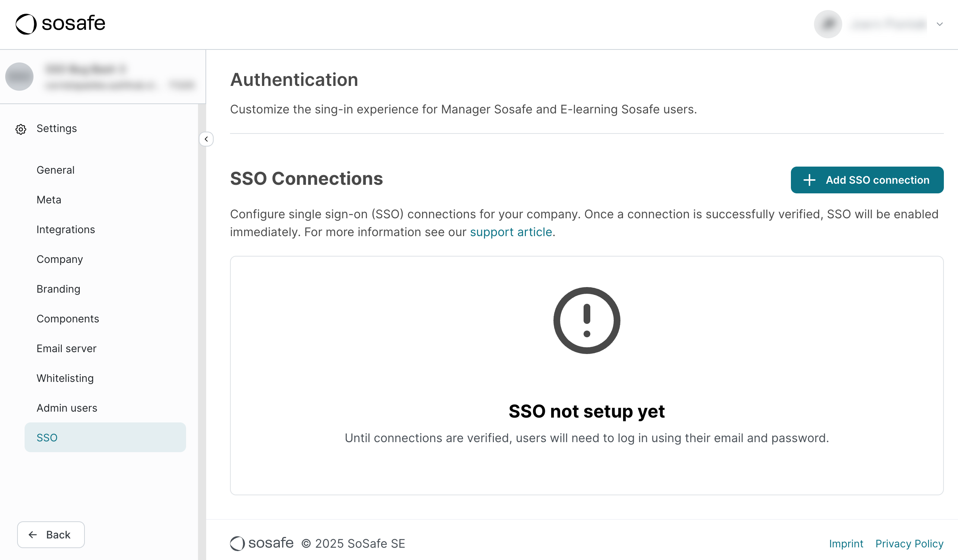The height and width of the screenshot is (560, 958).
Task: Open the support article link
Action: coord(511,232)
